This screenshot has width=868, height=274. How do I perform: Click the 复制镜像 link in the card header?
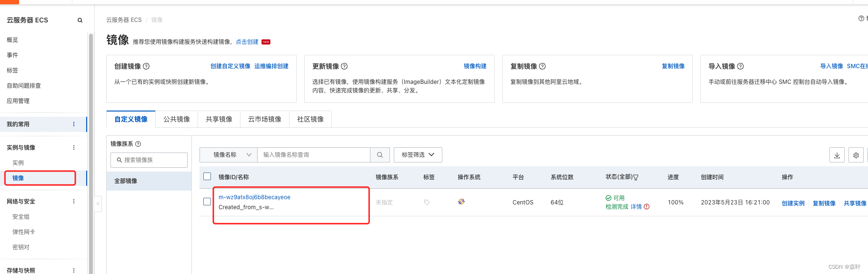coord(673,66)
